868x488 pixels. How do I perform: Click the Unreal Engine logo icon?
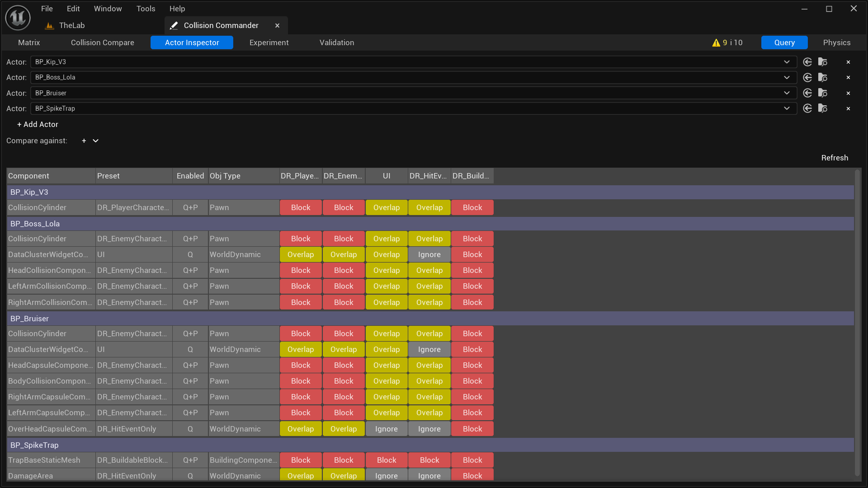(17, 18)
